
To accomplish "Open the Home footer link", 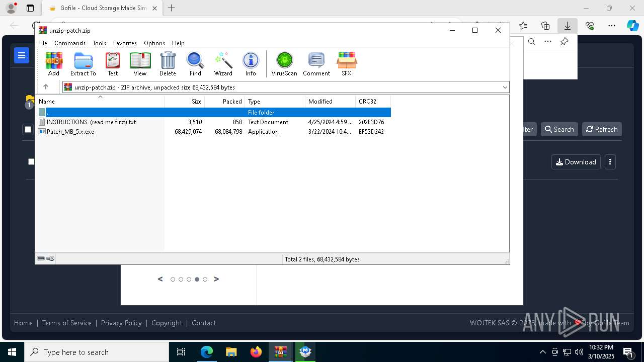I will [23, 323].
